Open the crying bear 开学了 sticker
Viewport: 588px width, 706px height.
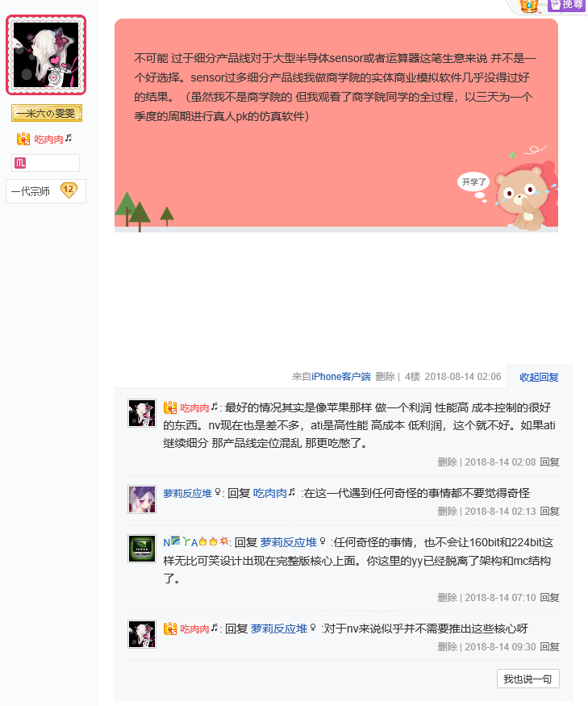point(509,188)
